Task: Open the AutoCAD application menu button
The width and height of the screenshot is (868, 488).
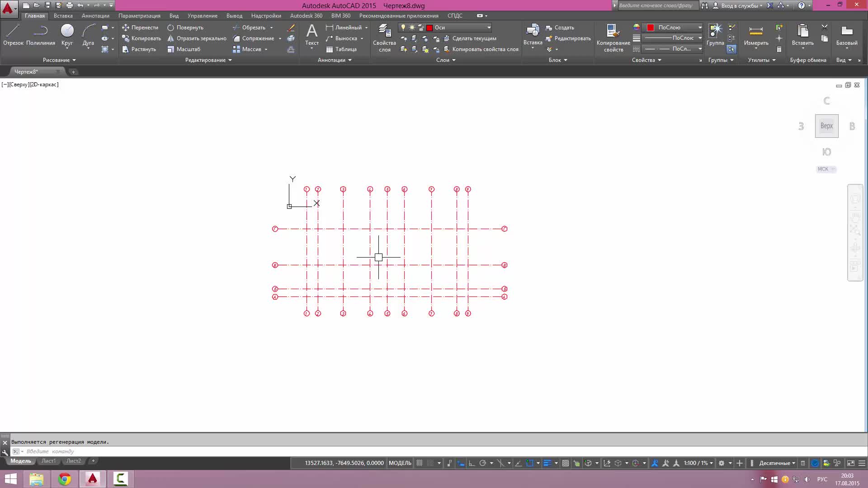Action: tap(9, 8)
